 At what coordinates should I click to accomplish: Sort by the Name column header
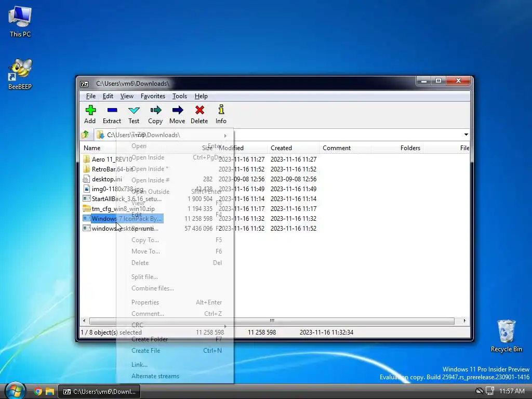[x=92, y=148]
